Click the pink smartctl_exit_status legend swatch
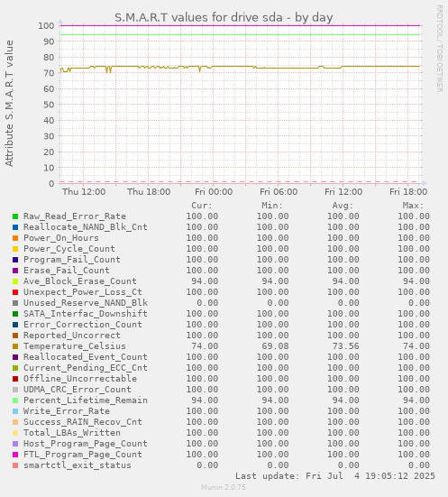448x497 pixels. (15, 465)
